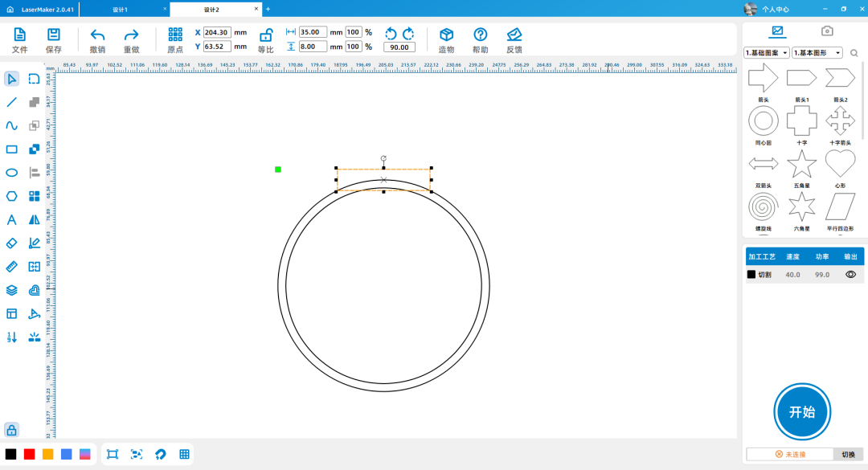Select the polygon hexagon tool
This screenshot has height=470, width=868.
tap(12, 196)
